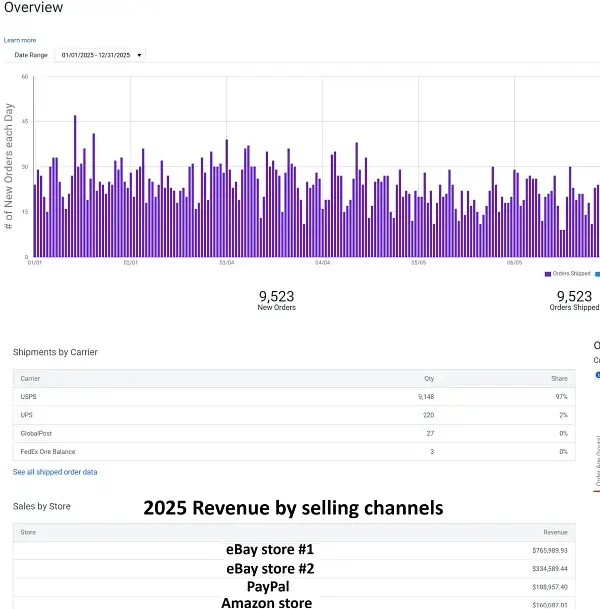Toggle the blue switch at the right edge
Image resolution: width=600 pixels, height=609 pixels.
coord(597,375)
